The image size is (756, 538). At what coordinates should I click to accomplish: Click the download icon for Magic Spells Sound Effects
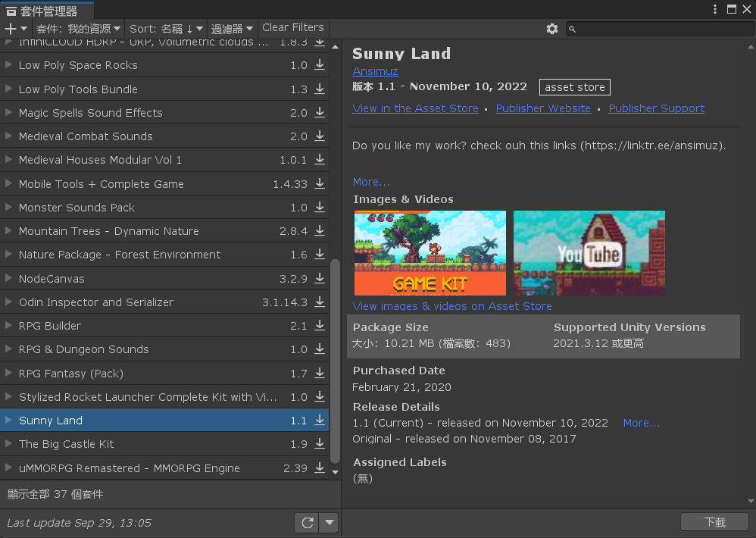(x=320, y=112)
